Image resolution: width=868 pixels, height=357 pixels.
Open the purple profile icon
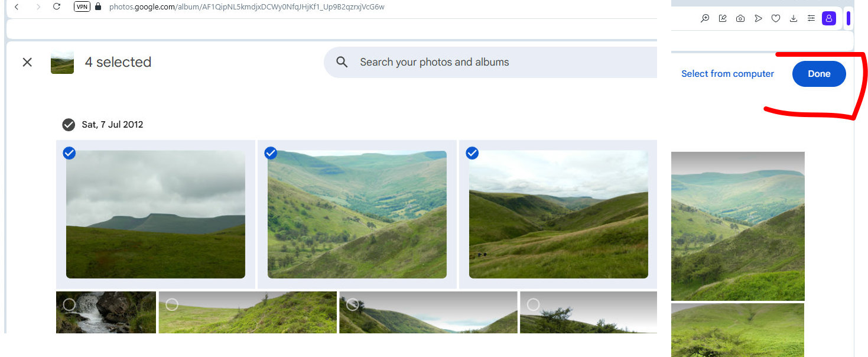[829, 18]
